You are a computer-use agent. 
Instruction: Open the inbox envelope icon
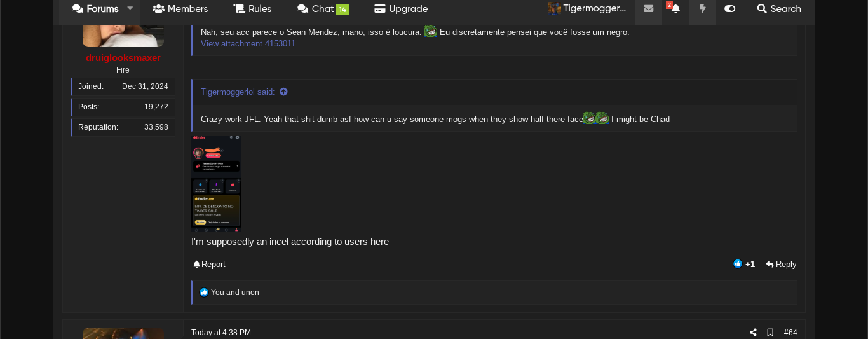[649, 9]
